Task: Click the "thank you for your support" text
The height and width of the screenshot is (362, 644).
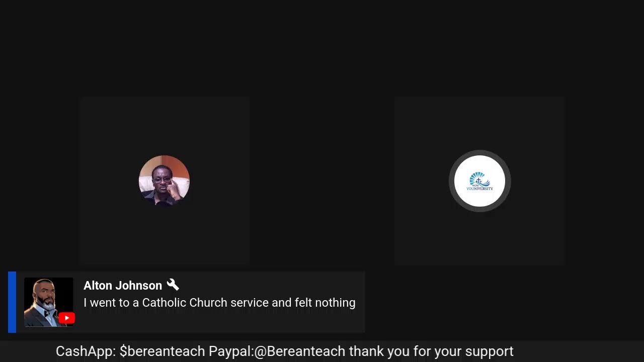Action: [431, 351]
